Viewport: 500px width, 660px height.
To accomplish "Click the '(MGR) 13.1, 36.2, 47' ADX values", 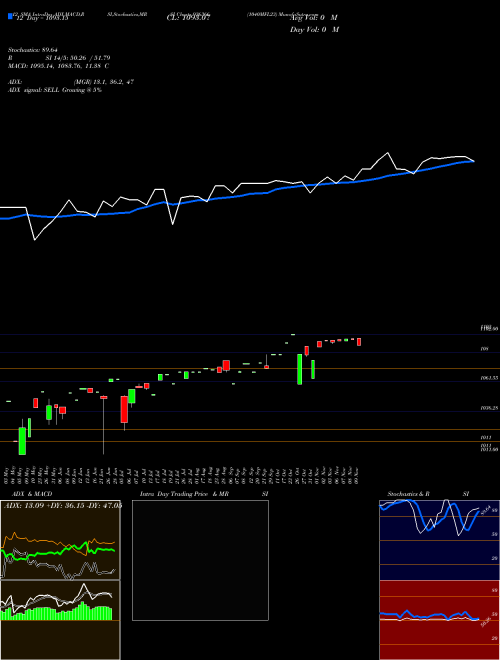I will [104, 82].
